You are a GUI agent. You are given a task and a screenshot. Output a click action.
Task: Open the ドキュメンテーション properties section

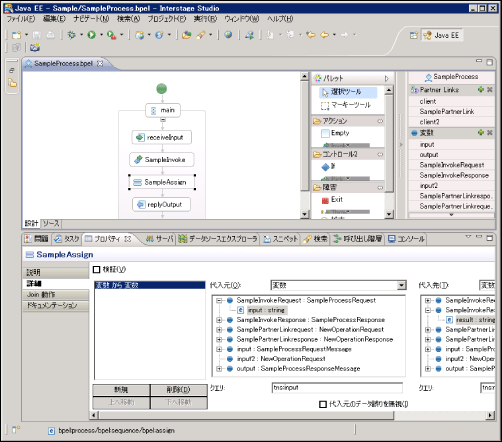click(x=56, y=305)
